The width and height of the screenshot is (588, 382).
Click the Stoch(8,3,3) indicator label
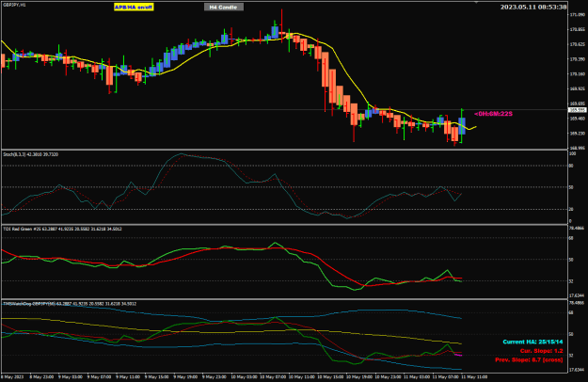click(30, 154)
